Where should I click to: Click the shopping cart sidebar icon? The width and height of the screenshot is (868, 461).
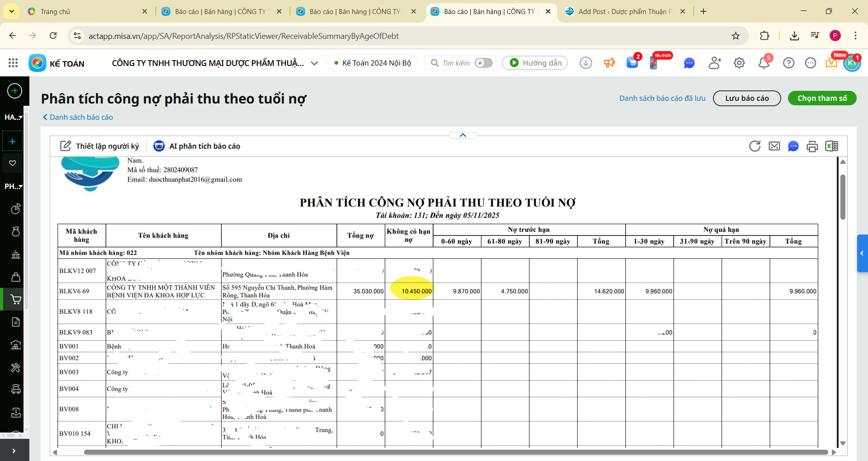[15, 299]
